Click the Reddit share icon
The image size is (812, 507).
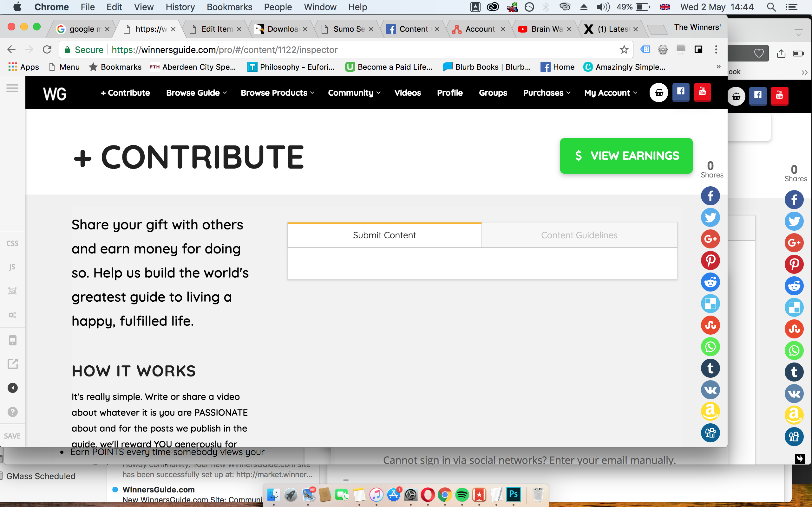pos(710,282)
